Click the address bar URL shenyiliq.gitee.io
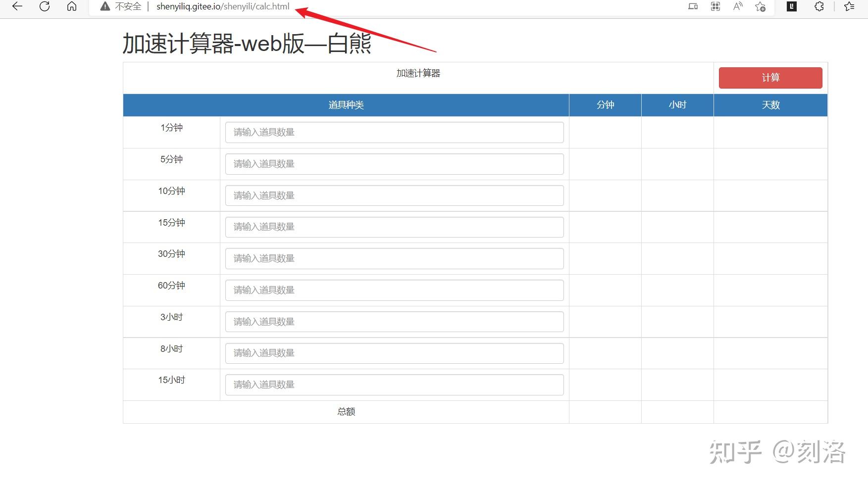This screenshot has width=868, height=487. 223,6
